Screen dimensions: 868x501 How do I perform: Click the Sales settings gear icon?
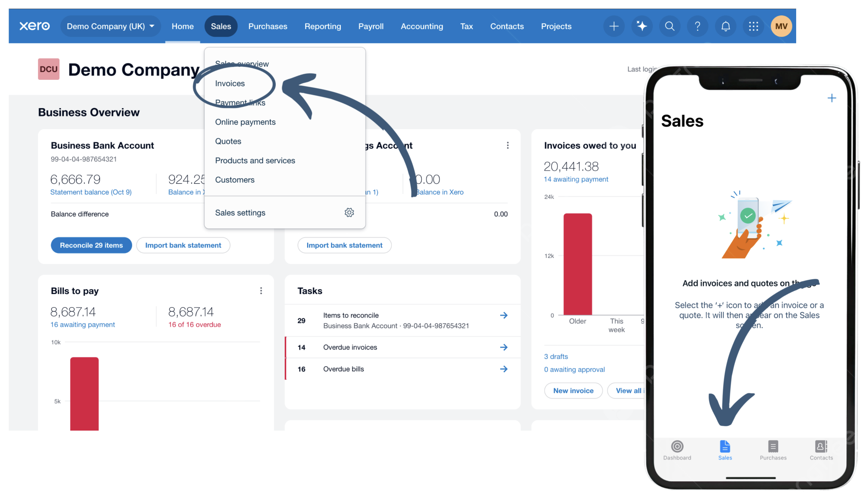pyautogui.click(x=349, y=213)
